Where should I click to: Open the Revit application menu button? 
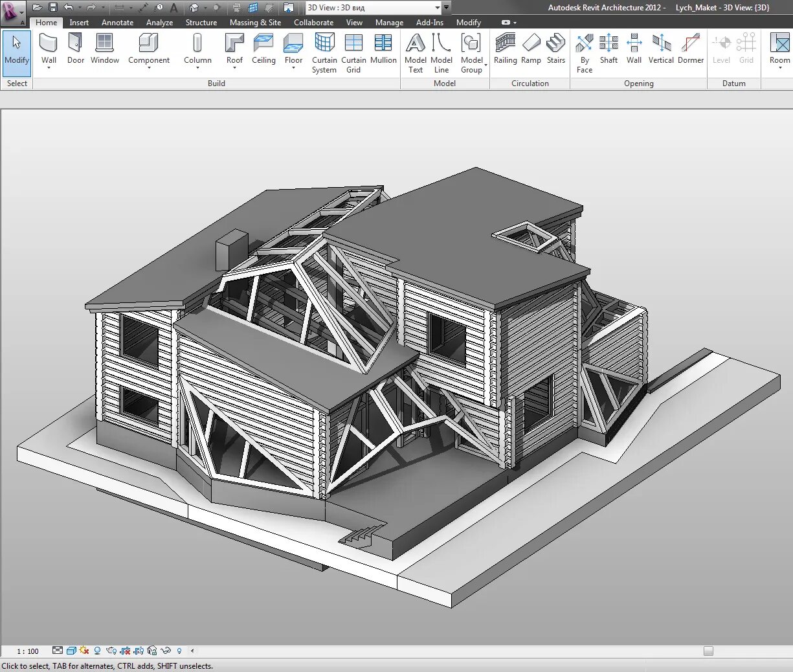click(x=13, y=12)
